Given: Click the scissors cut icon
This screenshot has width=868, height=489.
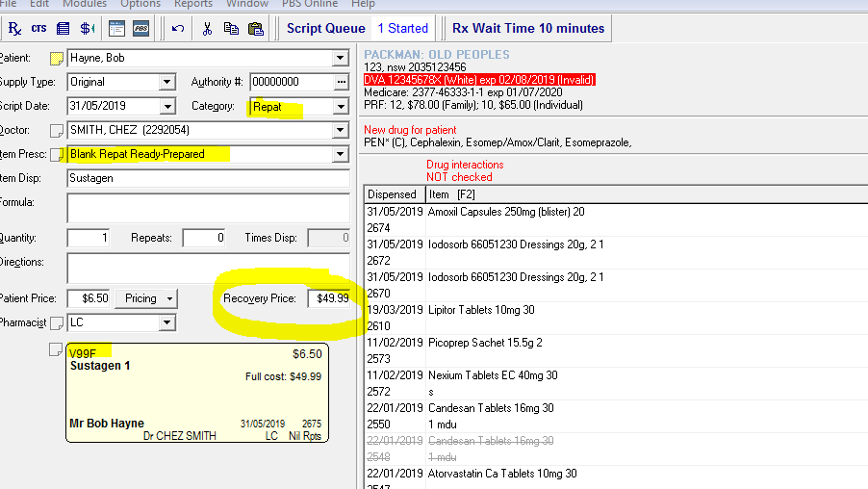Looking at the screenshot, I should [206, 29].
